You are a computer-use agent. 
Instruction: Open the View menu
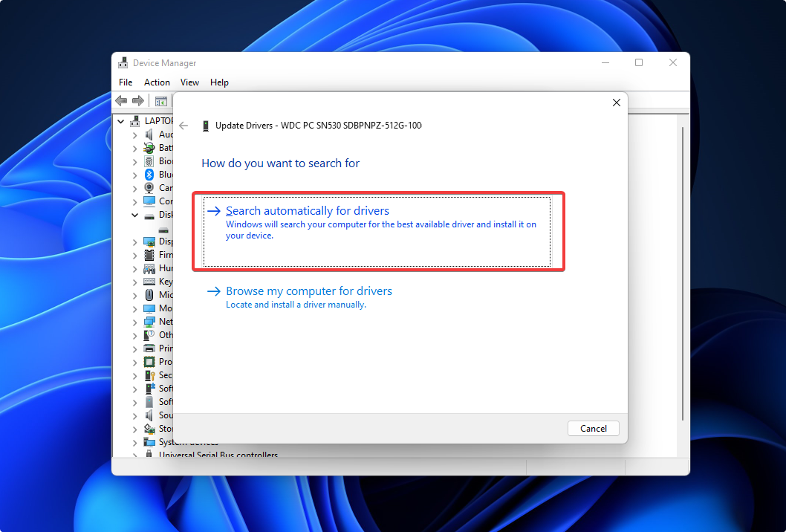(189, 82)
